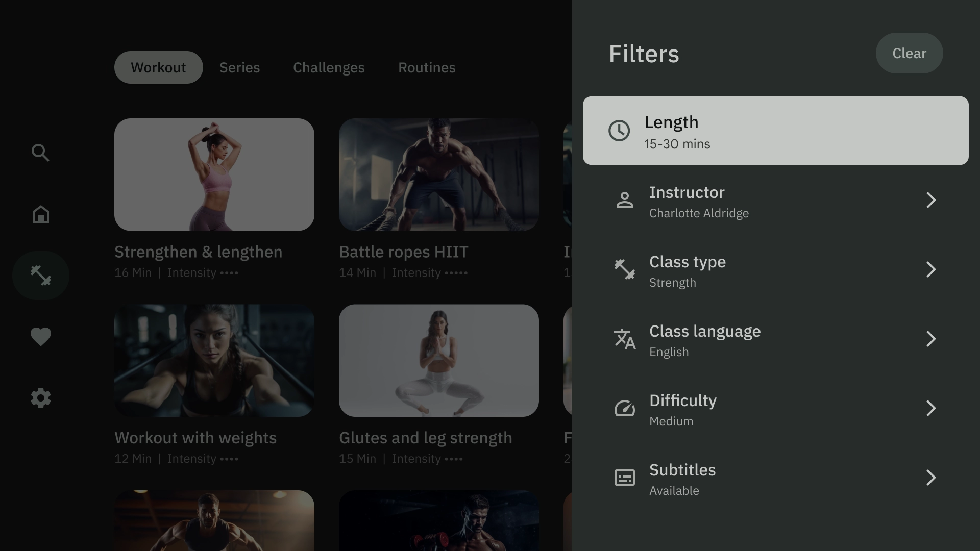
Task: Expand the Difficulty filter chevron
Action: click(x=931, y=408)
